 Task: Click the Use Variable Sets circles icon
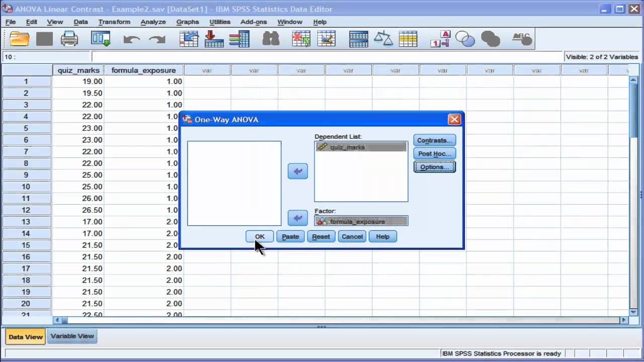(x=465, y=39)
